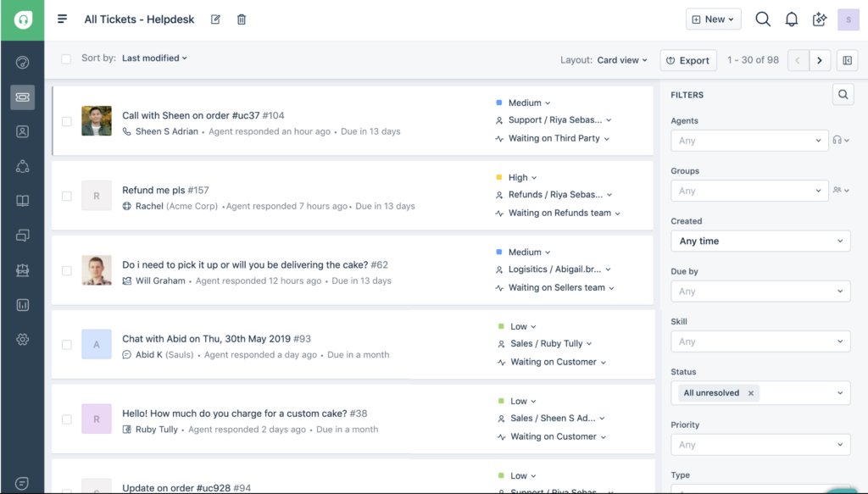The image size is (868, 494).
Task: Open the Skill filter dropdown
Action: pos(760,341)
